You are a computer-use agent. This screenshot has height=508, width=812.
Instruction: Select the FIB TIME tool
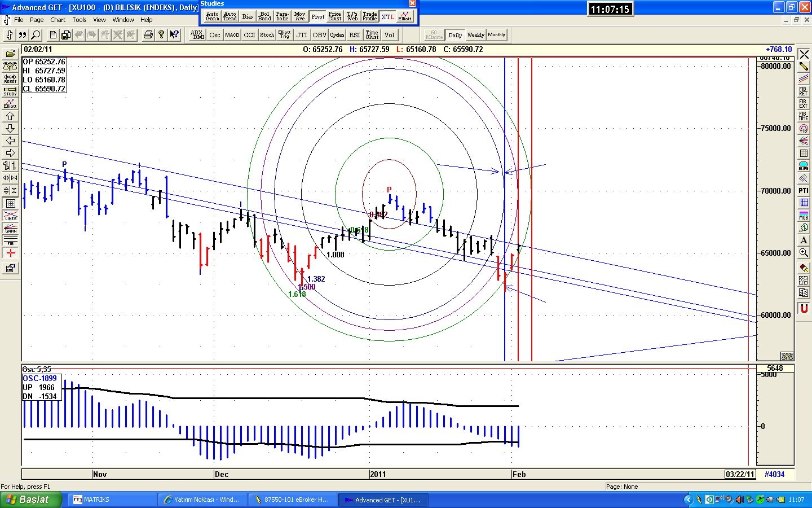[x=804, y=116]
